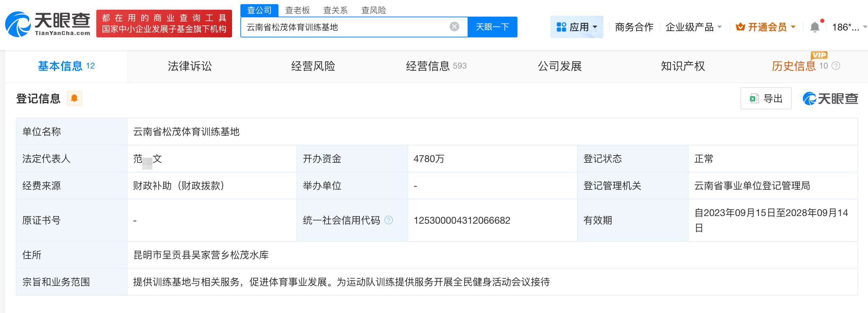Open help via question mark beside 统一社会信用代码

click(x=388, y=220)
